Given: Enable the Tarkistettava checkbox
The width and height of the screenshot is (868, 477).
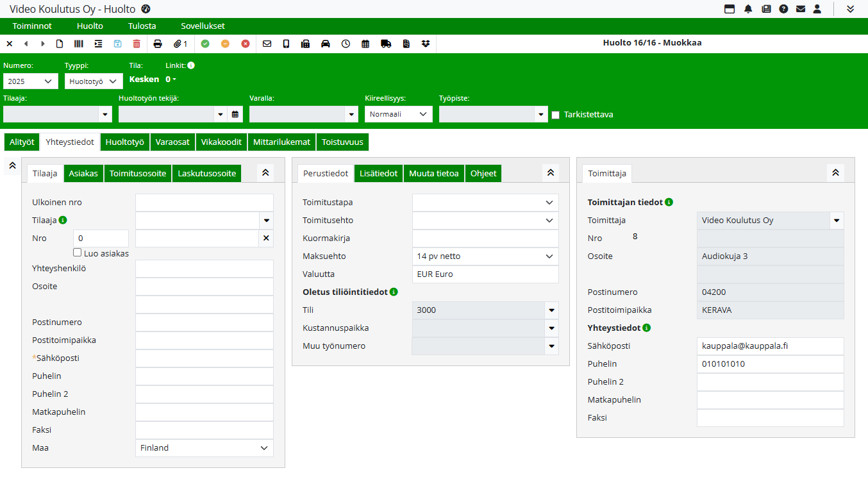Looking at the screenshot, I should 556,115.
